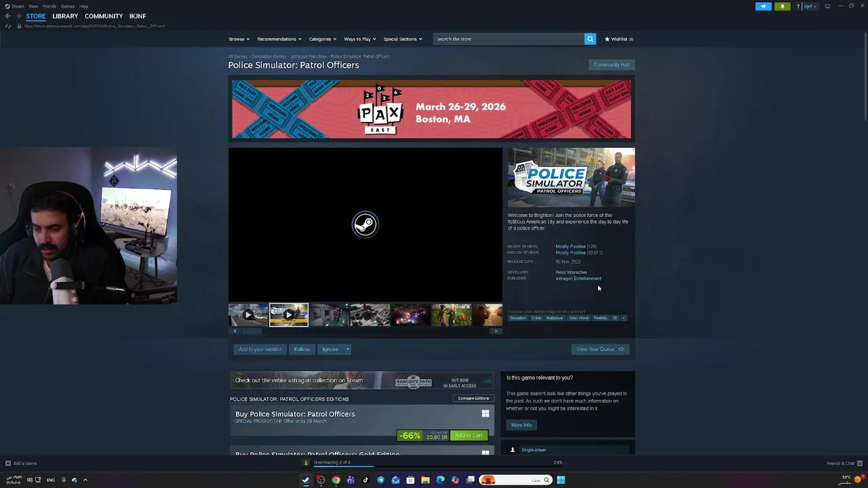The image size is (868, 488).
Task: Expand the Ways to Play dropdown
Action: [x=359, y=39]
